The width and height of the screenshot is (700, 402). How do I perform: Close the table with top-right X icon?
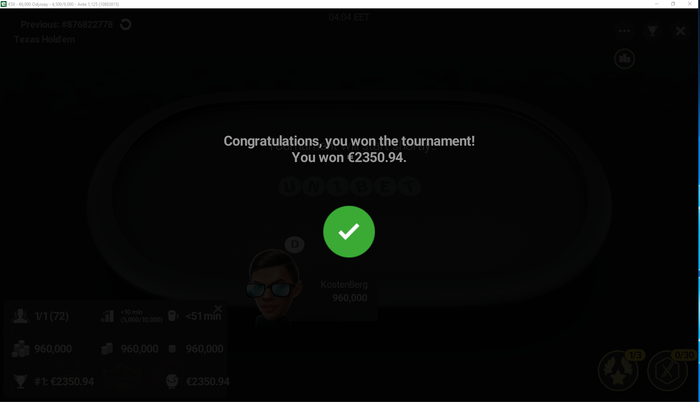[x=680, y=31]
